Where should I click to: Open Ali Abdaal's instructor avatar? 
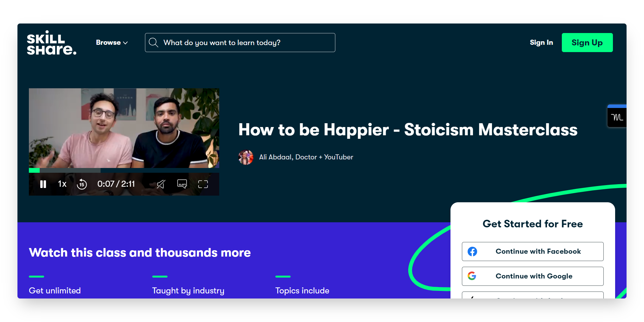(246, 157)
